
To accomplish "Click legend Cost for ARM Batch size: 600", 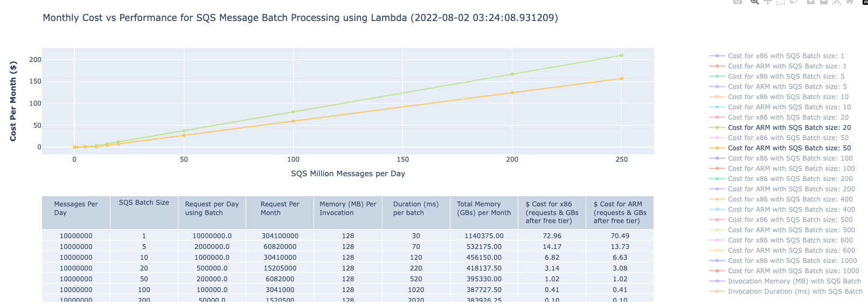I will pos(782,251).
